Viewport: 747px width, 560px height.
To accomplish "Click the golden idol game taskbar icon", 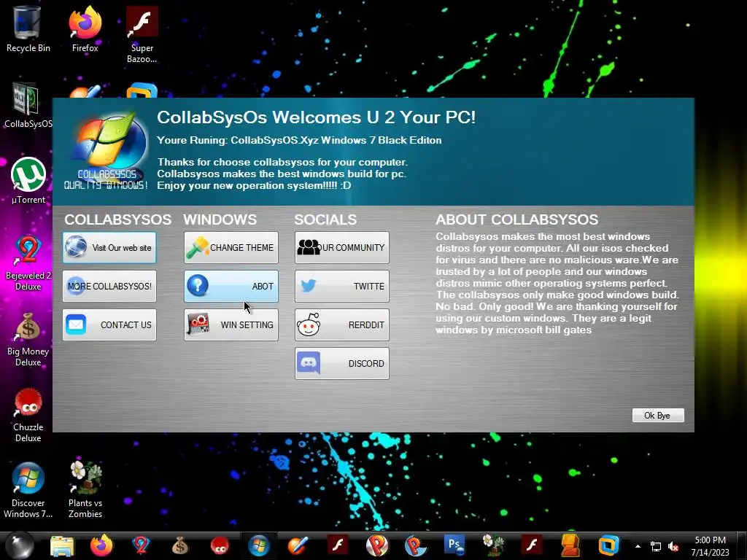I will [570, 545].
